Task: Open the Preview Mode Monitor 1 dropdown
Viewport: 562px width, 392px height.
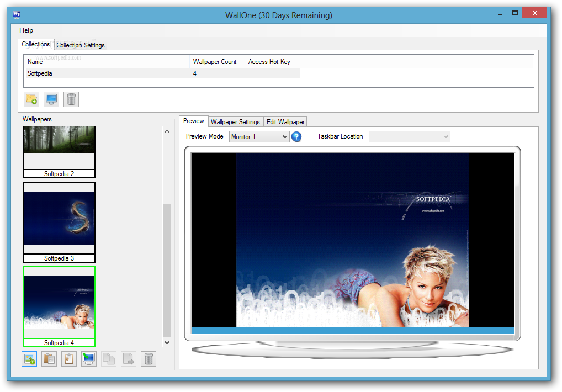Action: click(x=259, y=136)
